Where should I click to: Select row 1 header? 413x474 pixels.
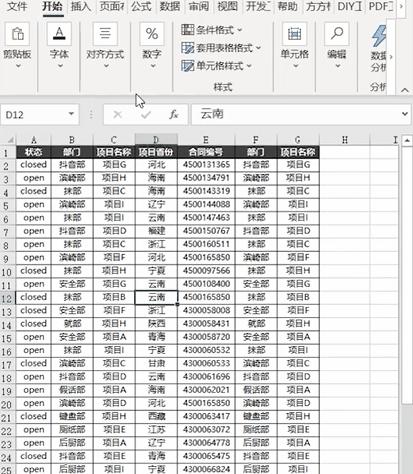pos(7,153)
